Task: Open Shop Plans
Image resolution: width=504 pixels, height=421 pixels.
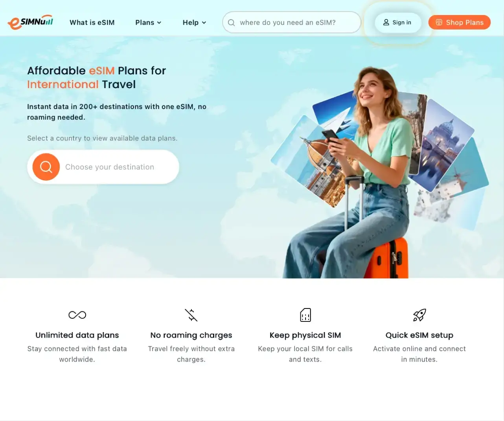Action: coord(459,22)
